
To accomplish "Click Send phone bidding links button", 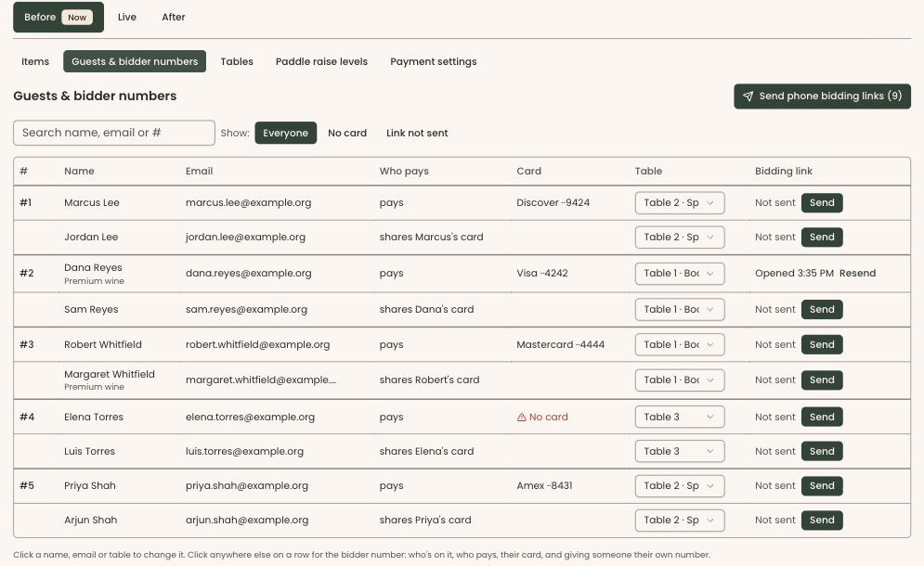I will (822, 96).
